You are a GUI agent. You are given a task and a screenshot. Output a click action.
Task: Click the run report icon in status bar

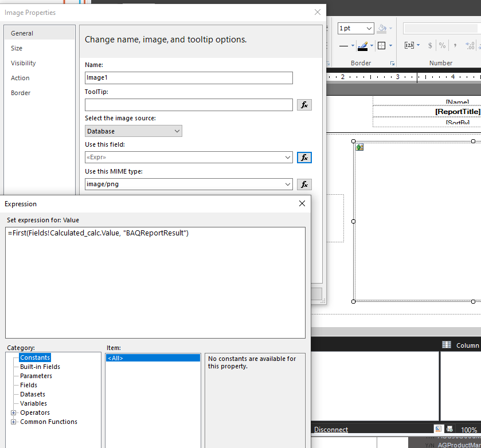click(449, 429)
